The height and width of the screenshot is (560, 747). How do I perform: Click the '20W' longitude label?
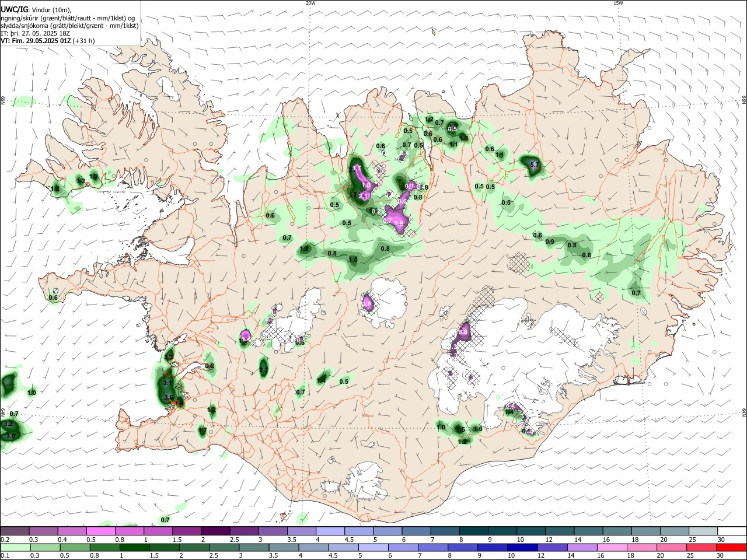click(x=310, y=3)
